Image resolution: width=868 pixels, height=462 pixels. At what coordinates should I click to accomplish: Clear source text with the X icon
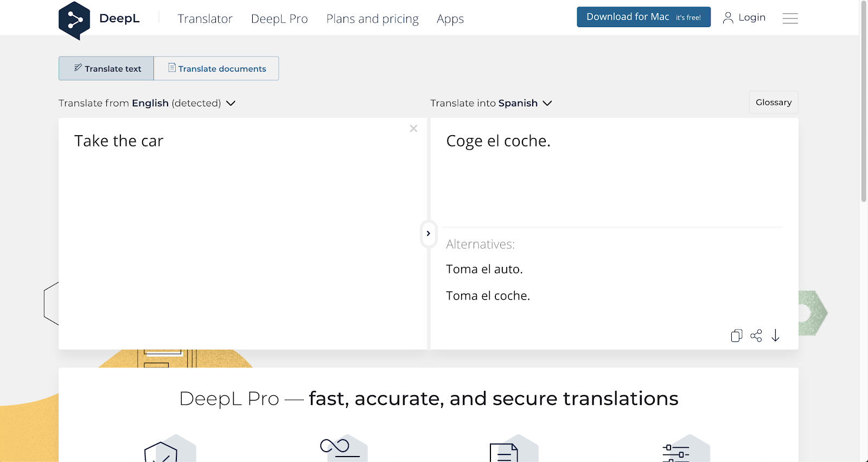413,129
